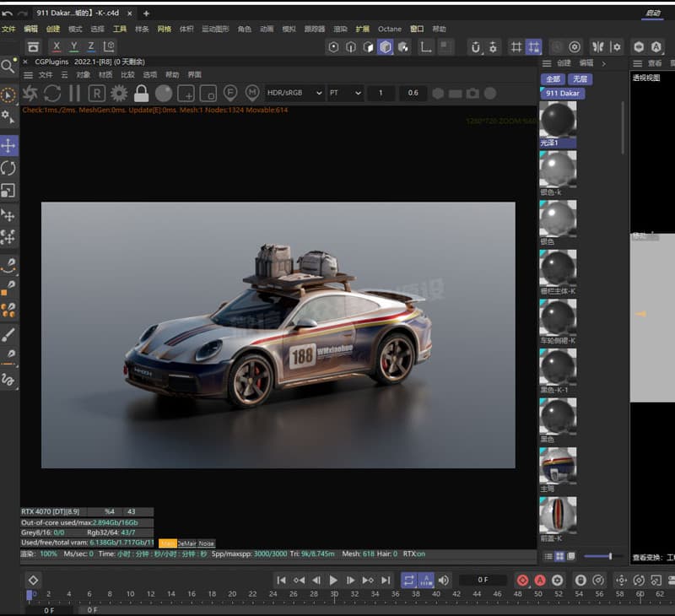Select the pick focus (F) tool
The height and width of the screenshot is (616, 675).
[230, 93]
